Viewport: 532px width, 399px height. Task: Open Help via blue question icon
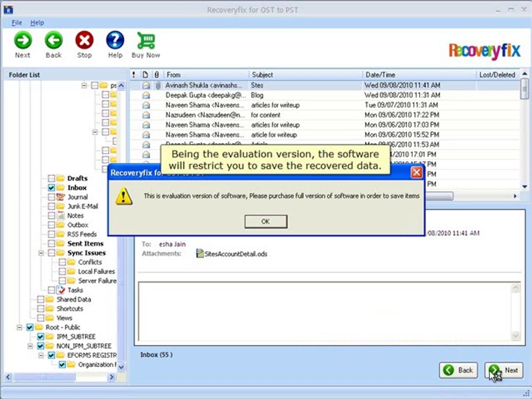click(x=115, y=40)
